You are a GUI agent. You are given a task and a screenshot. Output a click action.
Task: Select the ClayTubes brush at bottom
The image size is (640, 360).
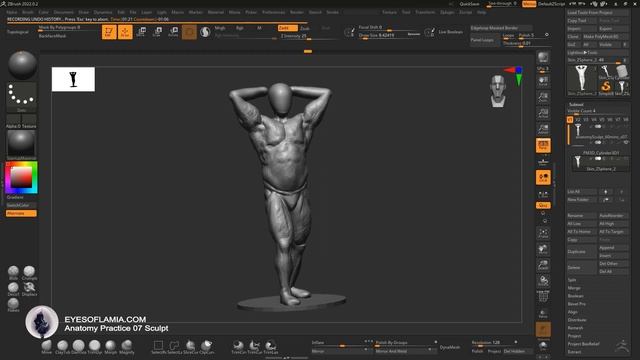pos(62,347)
